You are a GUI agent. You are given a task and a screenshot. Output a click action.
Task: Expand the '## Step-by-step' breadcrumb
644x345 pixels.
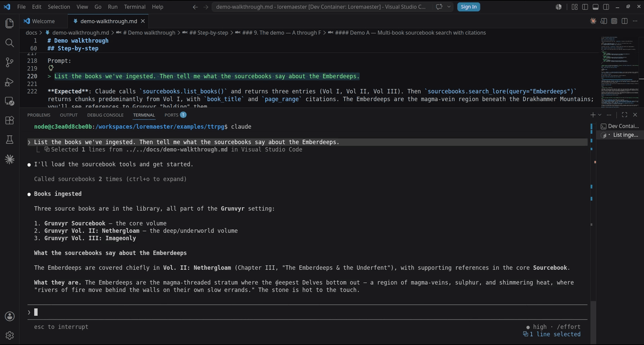209,33
